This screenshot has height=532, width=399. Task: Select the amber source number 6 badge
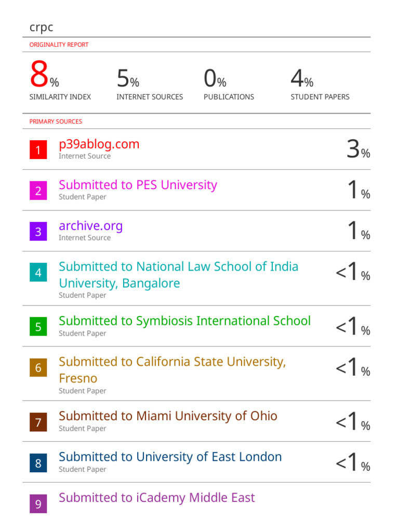click(38, 368)
